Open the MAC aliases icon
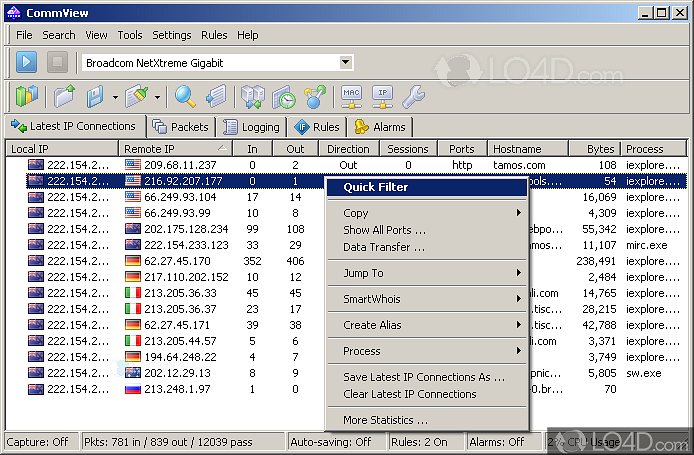 pyautogui.click(x=351, y=96)
